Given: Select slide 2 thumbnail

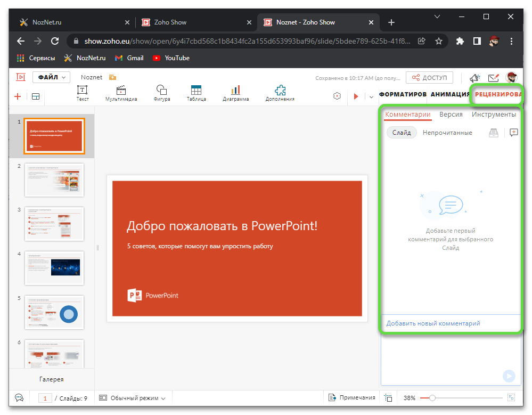Looking at the screenshot, I should 54,180.
